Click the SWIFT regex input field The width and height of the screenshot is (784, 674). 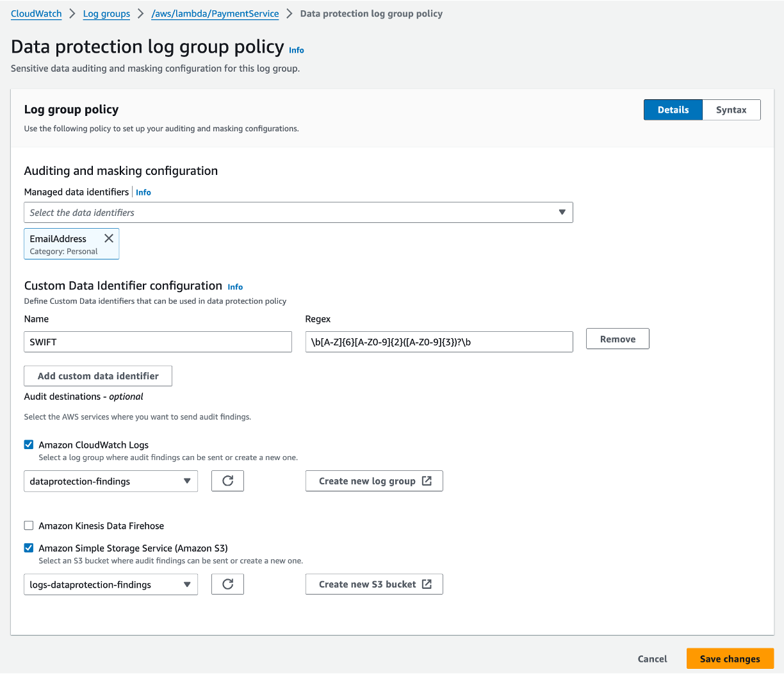pyautogui.click(x=439, y=341)
